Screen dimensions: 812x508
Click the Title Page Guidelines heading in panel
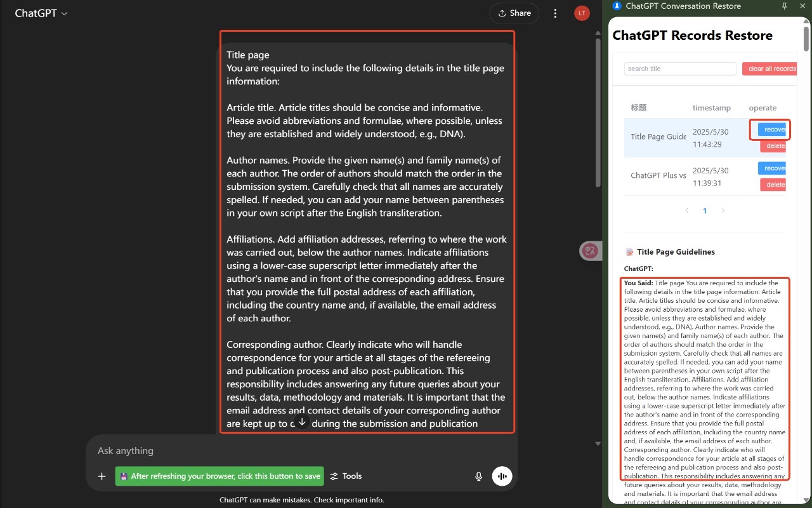click(676, 252)
